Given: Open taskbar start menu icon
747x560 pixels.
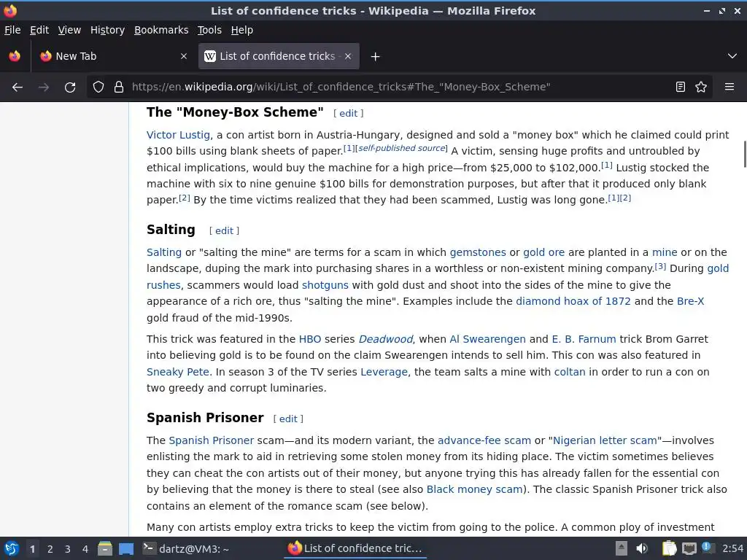Looking at the screenshot, I should click(12, 548).
